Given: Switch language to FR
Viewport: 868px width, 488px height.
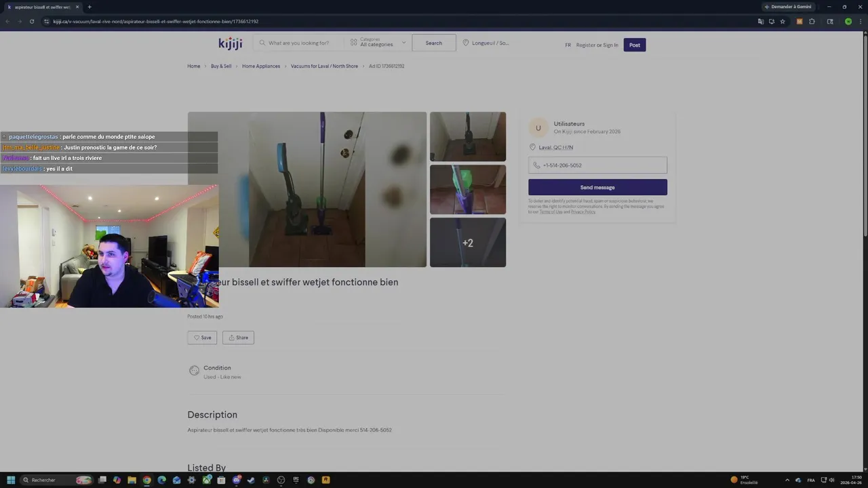Looking at the screenshot, I should (x=568, y=45).
